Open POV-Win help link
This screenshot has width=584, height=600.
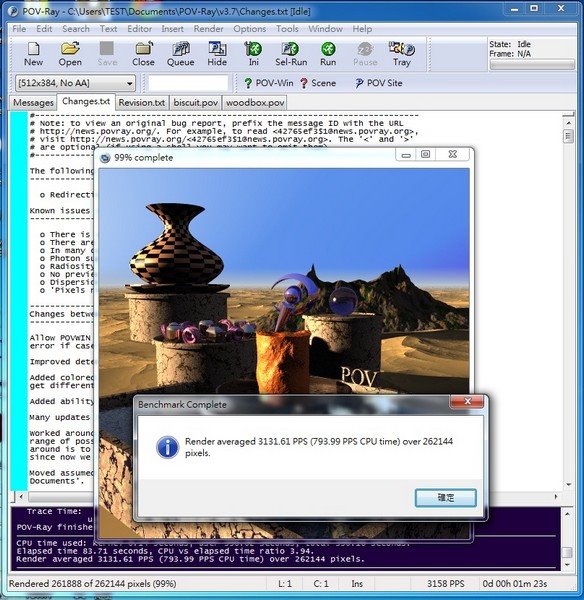[269, 83]
